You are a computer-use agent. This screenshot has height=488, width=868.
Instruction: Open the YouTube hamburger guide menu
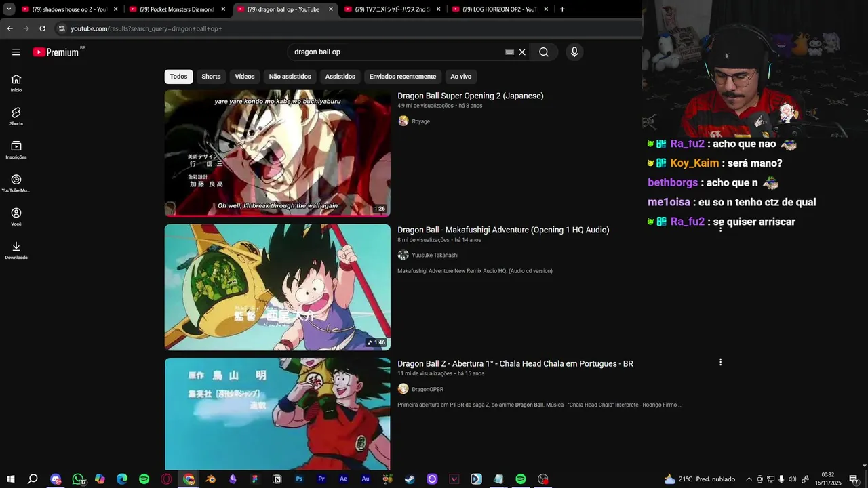click(x=16, y=52)
